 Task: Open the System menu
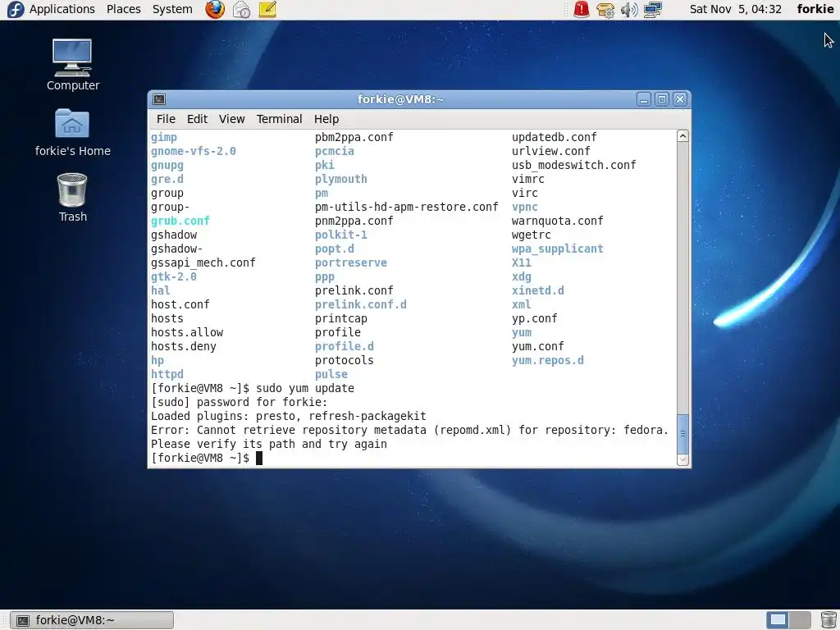point(172,9)
